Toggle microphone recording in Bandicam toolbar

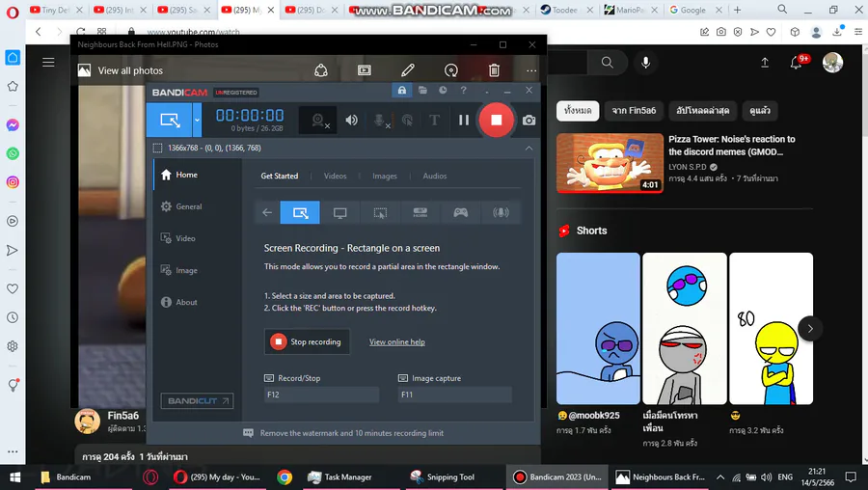point(380,120)
